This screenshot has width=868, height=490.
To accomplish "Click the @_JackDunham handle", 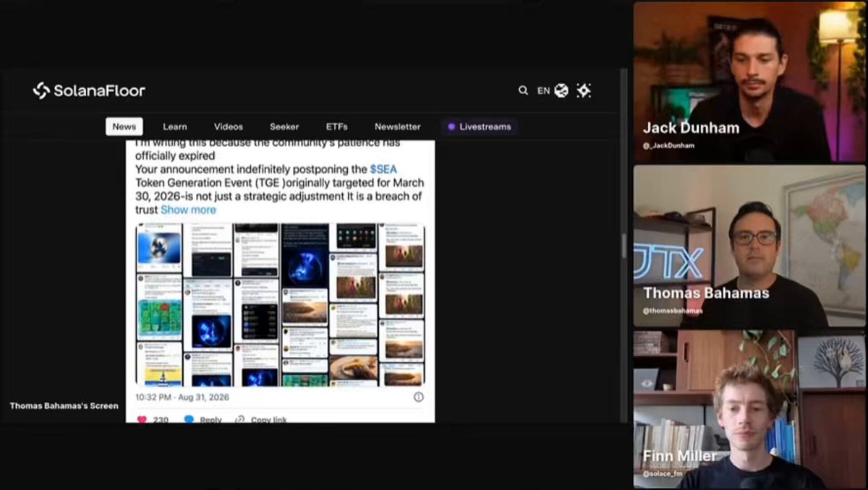I will 669,145.
